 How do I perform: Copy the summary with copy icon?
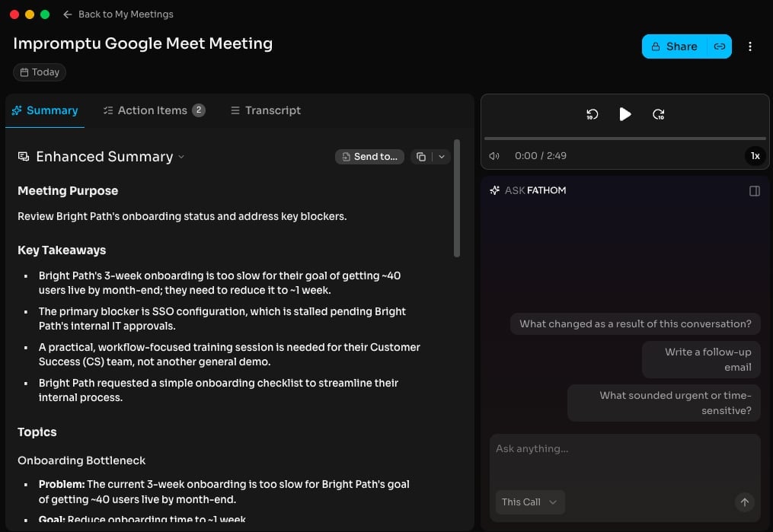(x=421, y=157)
